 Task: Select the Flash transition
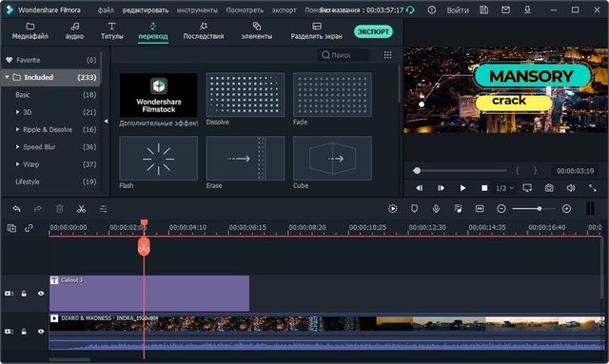coord(159,159)
